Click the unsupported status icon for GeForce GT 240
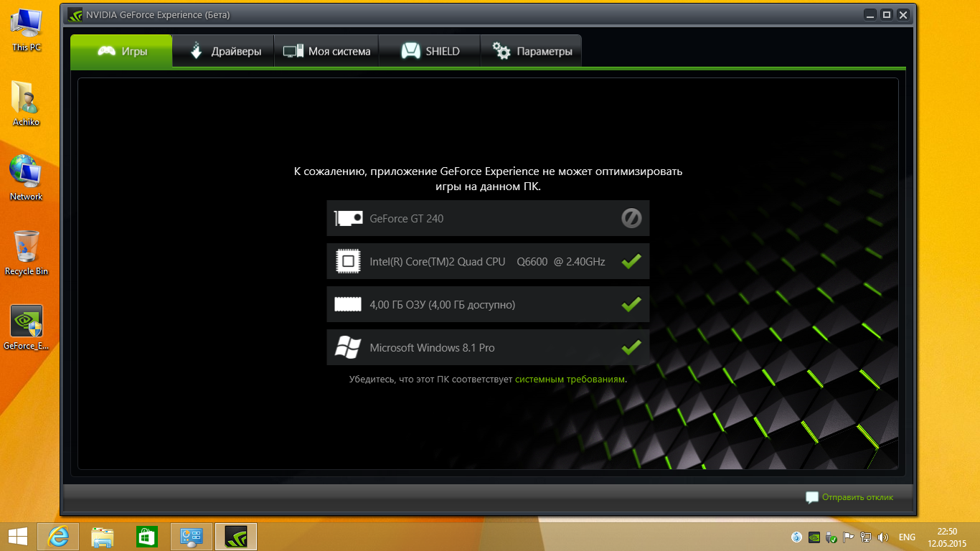Viewport: 980px width, 551px height. coord(631,218)
